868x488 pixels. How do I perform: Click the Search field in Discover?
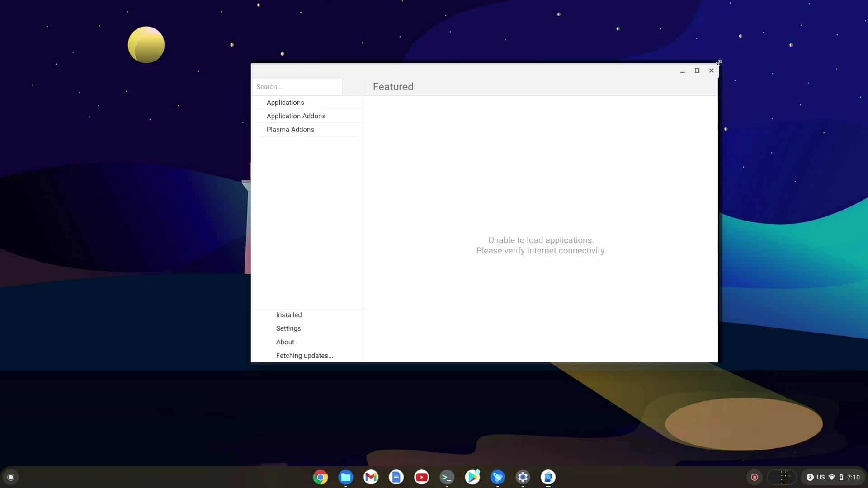coord(297,86)
